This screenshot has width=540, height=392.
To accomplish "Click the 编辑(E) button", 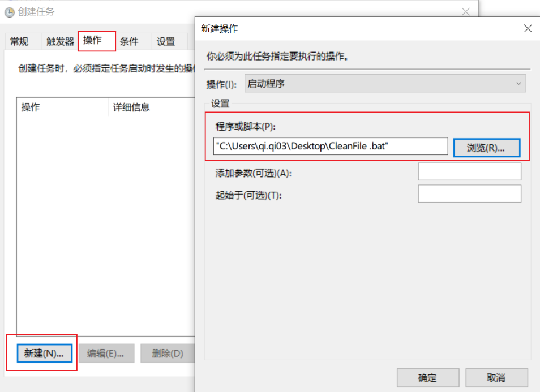I will pyautogui.click(x=106, y=353).
